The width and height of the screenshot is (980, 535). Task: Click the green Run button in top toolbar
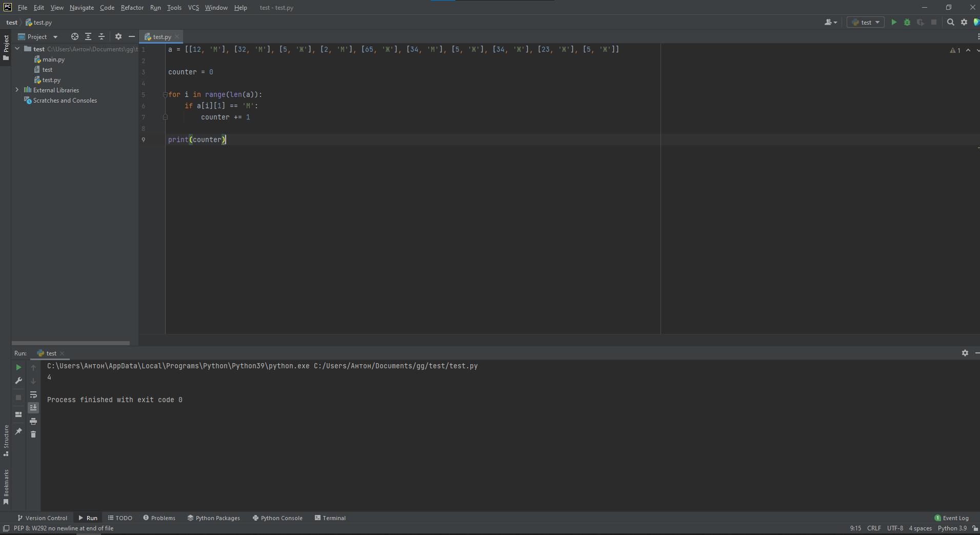click(x=894, y=23)
